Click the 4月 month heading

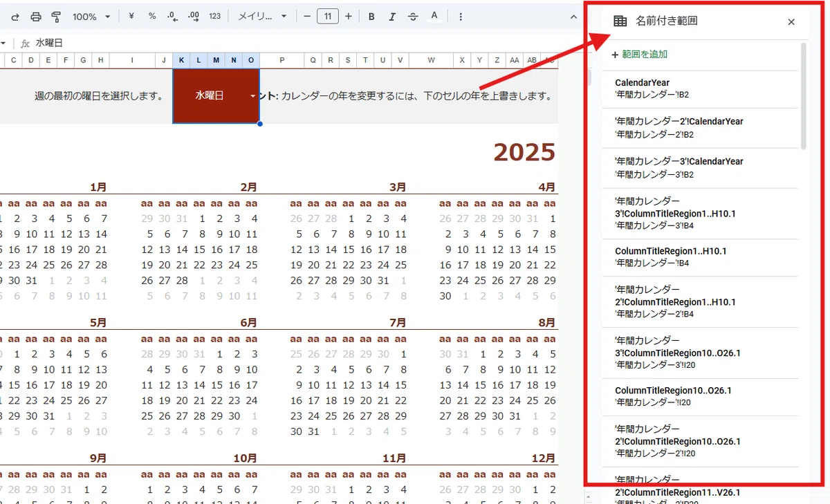[x=547, y=187]
